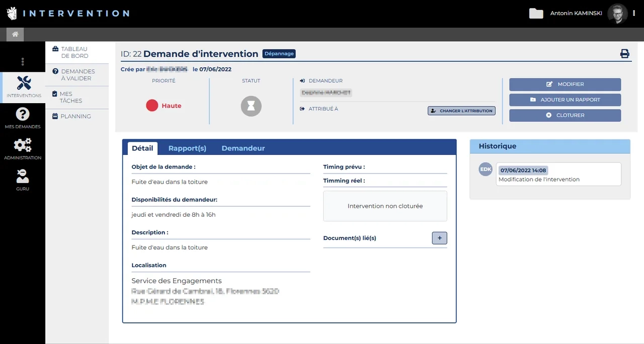This screenshot has height=344, width=644.
Task: Click 'Service des Engagements' location text
Action: pos(177,281)
